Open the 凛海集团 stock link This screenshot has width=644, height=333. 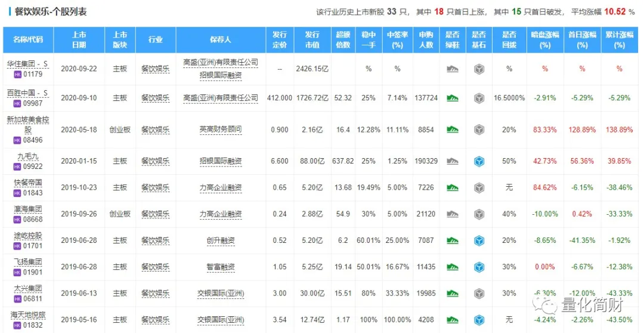click(x=28, y=209)
